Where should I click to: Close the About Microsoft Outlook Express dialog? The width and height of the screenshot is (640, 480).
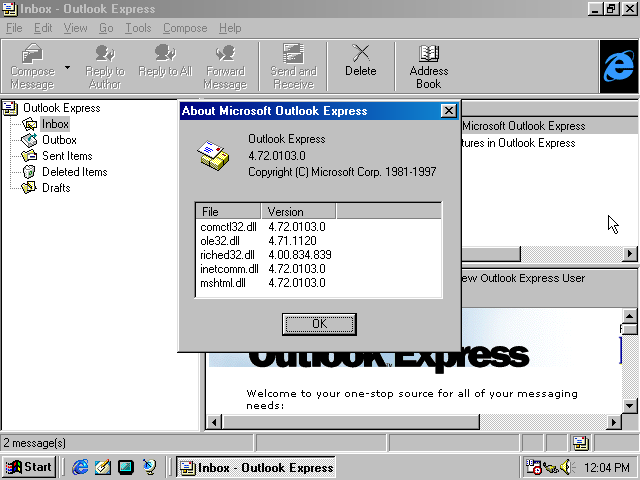pos(449,111)
